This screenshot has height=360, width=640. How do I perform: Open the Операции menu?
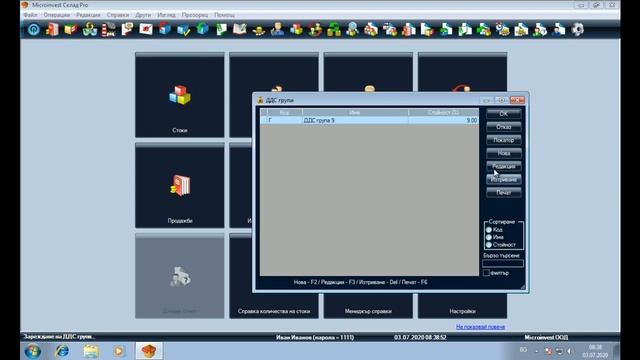[x=57, y=15]
